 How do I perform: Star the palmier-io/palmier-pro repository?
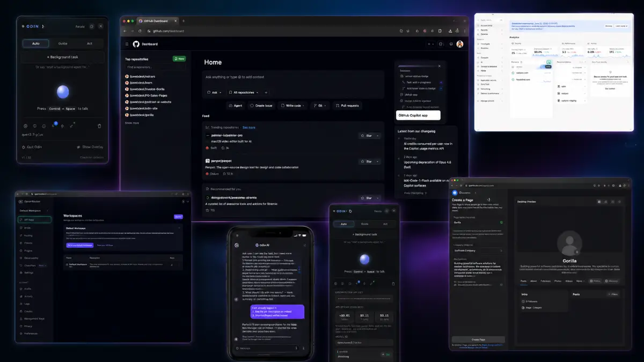366,136
